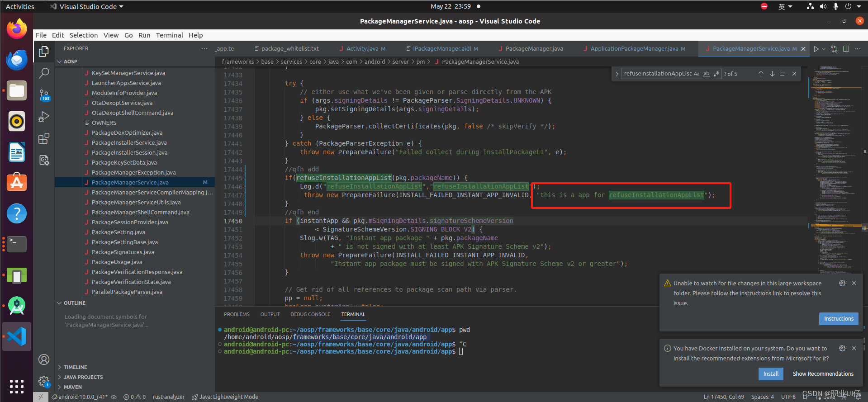This screenshot has width=868, height=402.
Task: Open Files manager from the dock
Action: point(17,90)
